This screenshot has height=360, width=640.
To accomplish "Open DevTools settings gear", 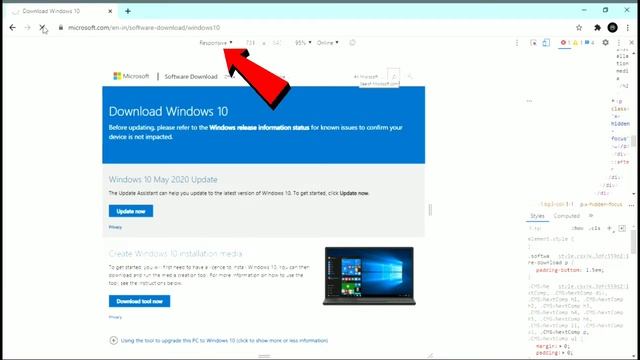I will click(605, 42).
